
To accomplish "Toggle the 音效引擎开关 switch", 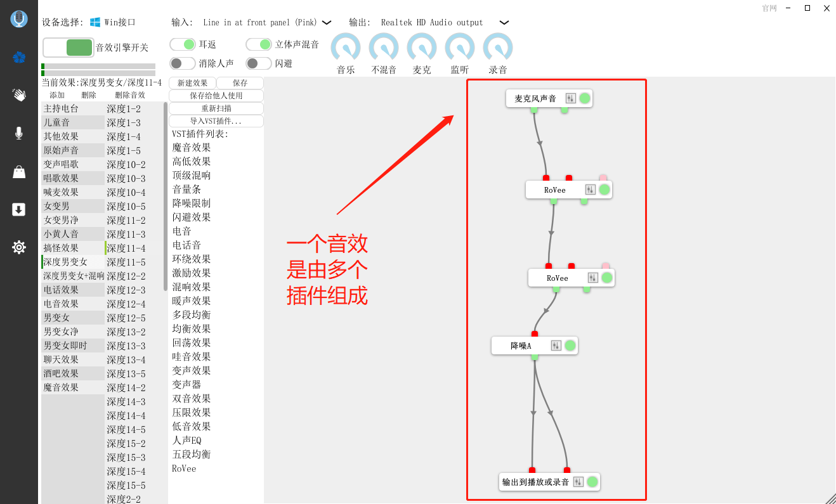I will (69, 48).
